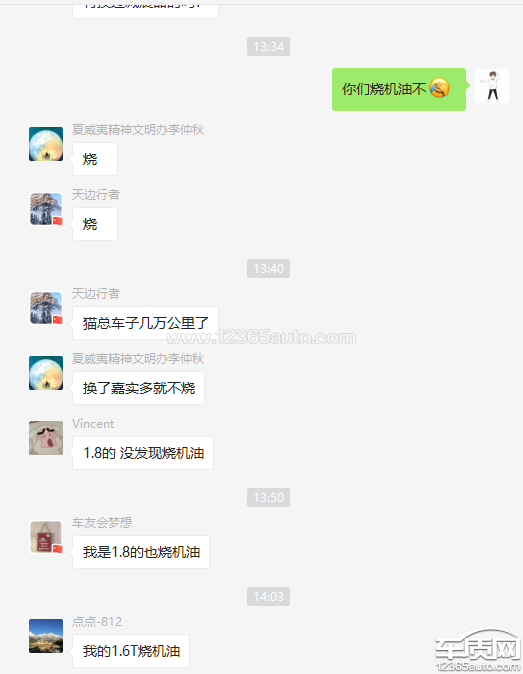This screenshot has width=523, height=674.
Task: Click the Vincent username label
Action: click(93, 424)
